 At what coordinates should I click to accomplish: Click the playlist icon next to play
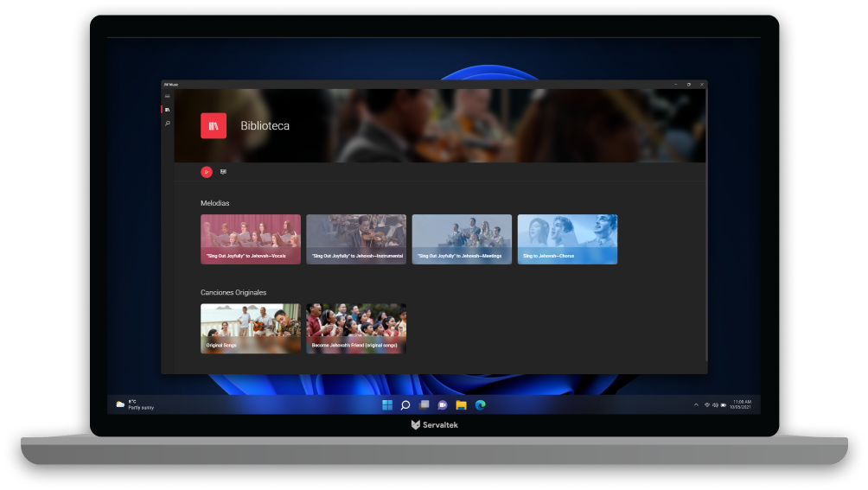(223, 172)
